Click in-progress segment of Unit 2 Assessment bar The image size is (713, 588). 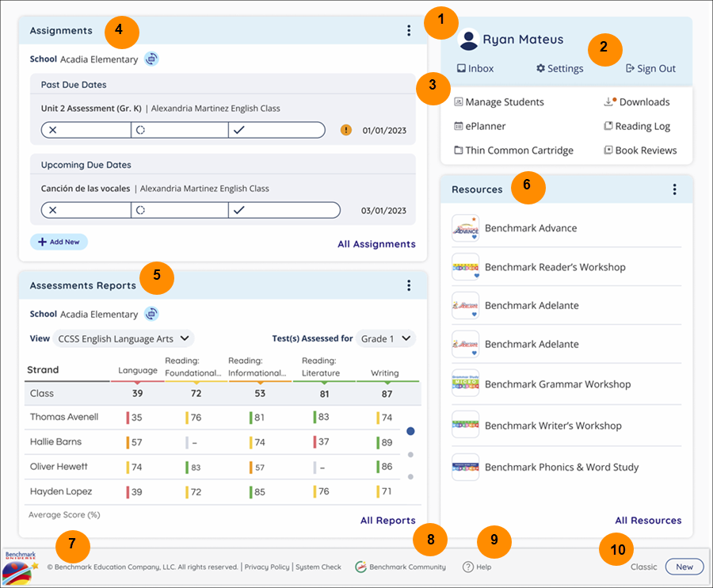coord(180,130)
